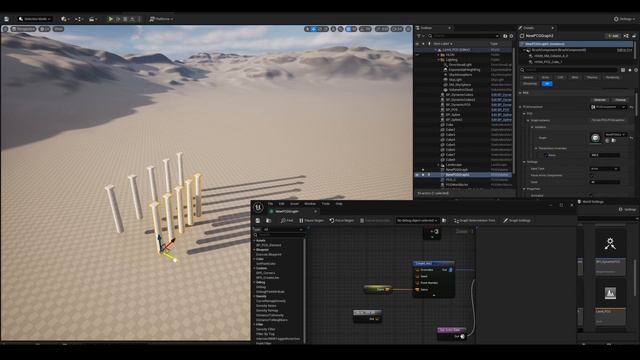Maximize viewport with corner icon
The height and width of the screenshot is (360, 640).
coord(409,29)
